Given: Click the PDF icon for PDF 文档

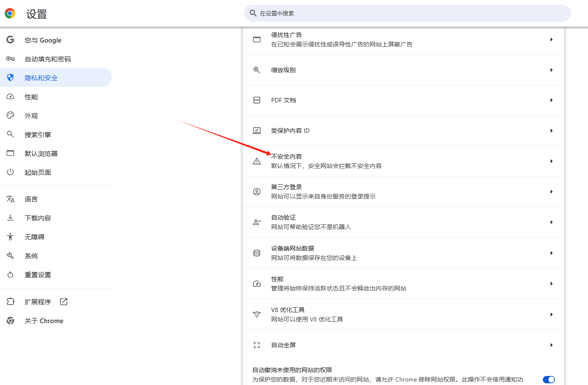Looking at the screenshot, I should tap(257, 100).
